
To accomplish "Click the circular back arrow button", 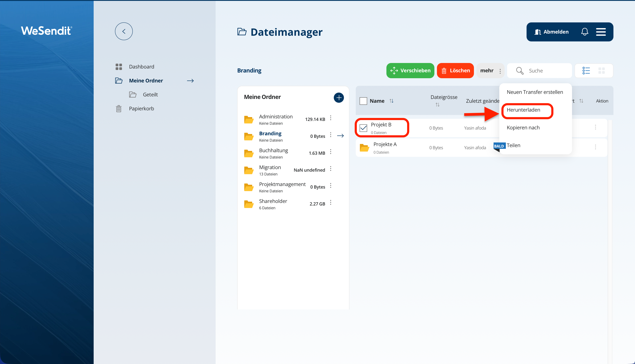I will pos(124,31).
